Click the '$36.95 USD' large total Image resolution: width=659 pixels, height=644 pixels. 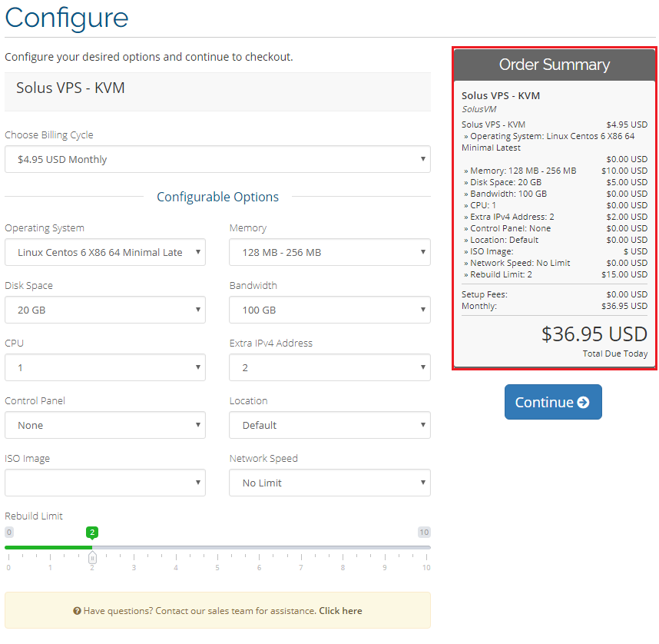tap(594, 334)
